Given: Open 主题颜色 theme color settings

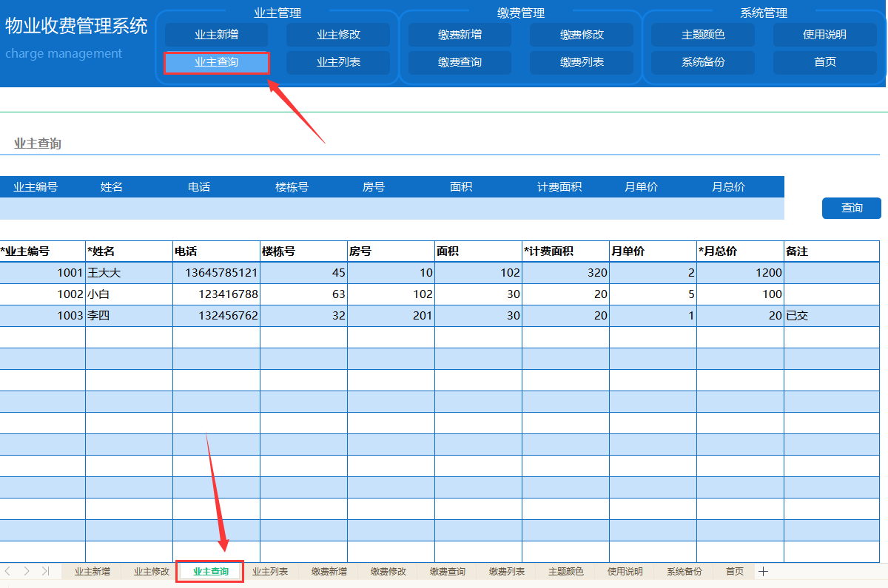Looking at the screenshot, I should (x=702, y=34).
